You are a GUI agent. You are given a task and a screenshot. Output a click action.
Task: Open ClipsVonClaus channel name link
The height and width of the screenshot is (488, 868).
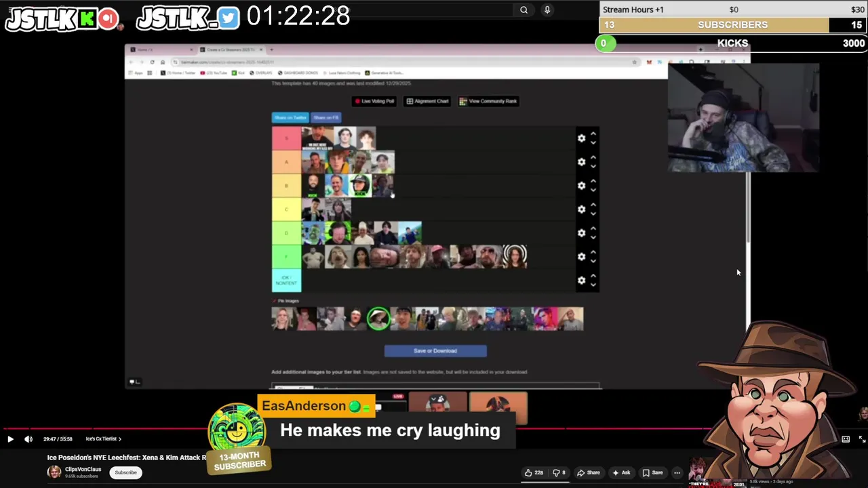[x=83, y=469]
